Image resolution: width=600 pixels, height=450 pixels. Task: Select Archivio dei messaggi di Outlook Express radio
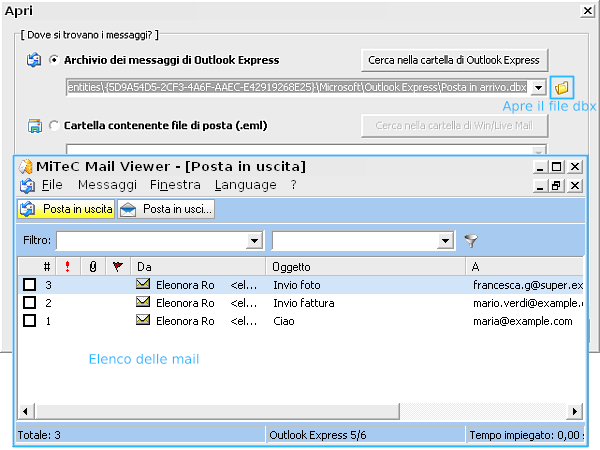click(x=54, y=60)
